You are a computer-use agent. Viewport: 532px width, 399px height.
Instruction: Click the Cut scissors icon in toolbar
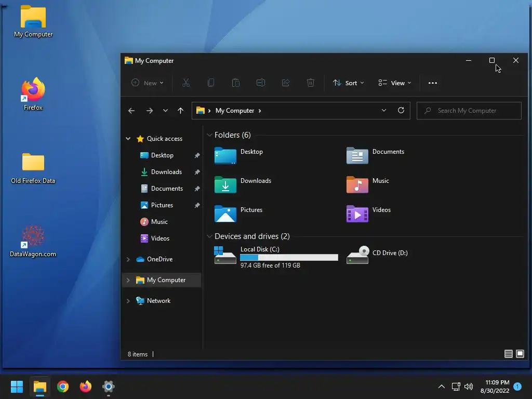point(186,83)
